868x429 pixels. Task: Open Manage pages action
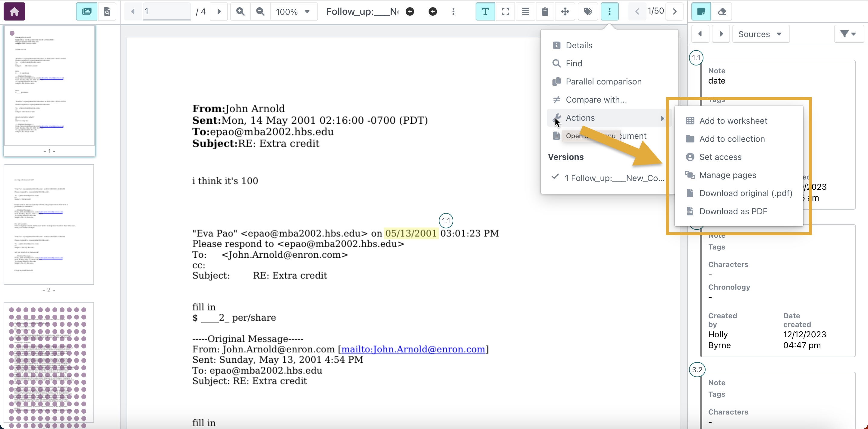(x=739, y=175)
